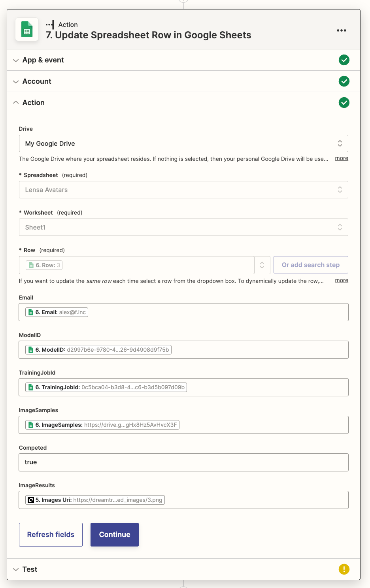This screenshot has height=588, width=370.
Task: Click the Google Sheets app icon in header
Action: coord(27,30)
